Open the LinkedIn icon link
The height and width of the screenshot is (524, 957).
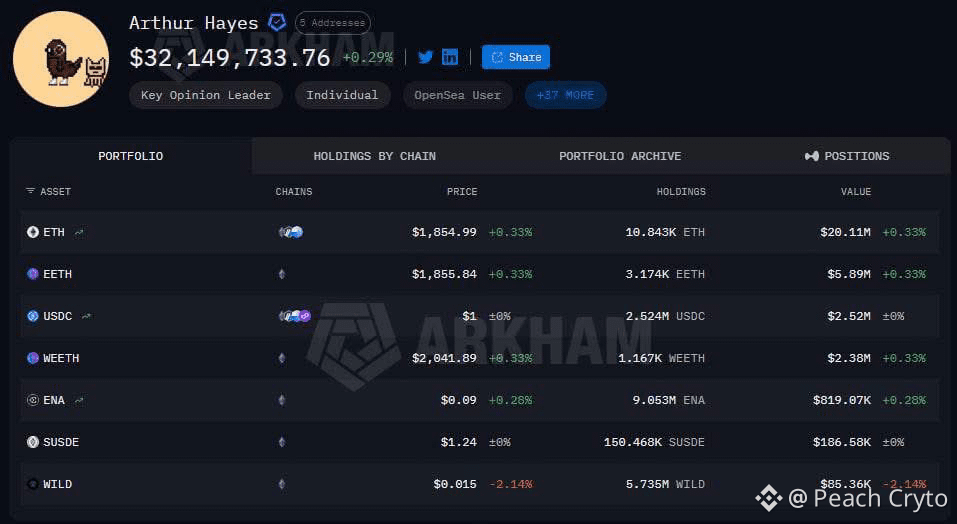(450, 57)
